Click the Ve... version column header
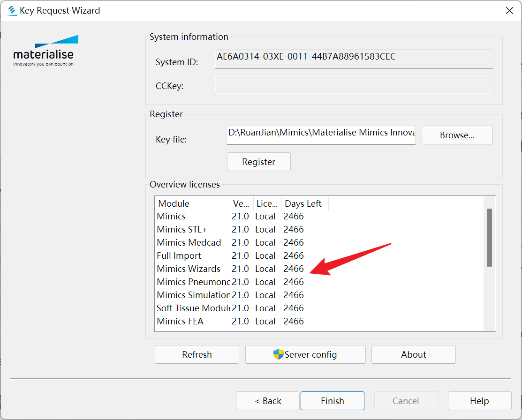The width and height of the screenshot is (522, 420). click(242, 203)
